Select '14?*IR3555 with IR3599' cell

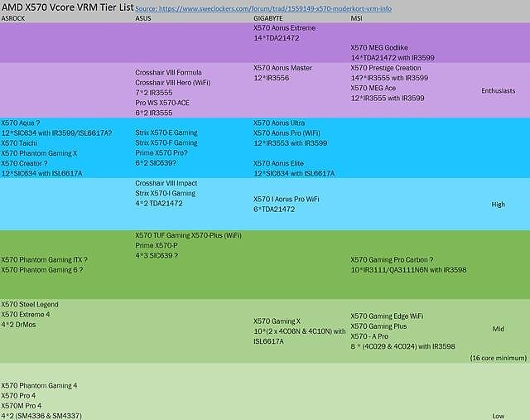[389, 78]
